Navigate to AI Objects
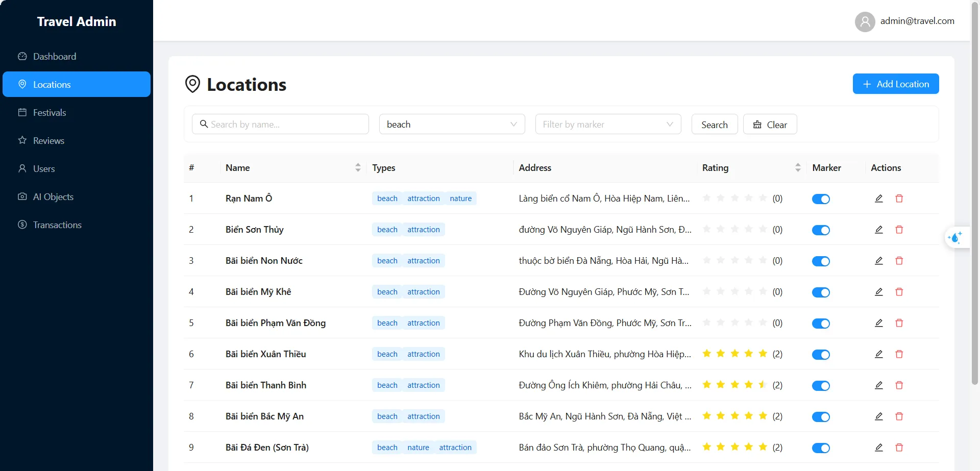980x471 pixels. coord(77,196)
